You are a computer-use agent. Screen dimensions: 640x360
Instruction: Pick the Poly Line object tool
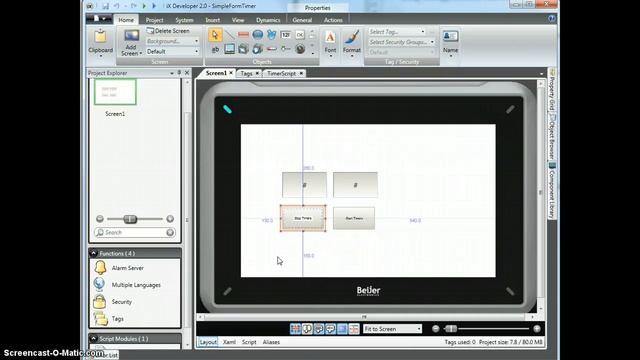pos(271,35)
